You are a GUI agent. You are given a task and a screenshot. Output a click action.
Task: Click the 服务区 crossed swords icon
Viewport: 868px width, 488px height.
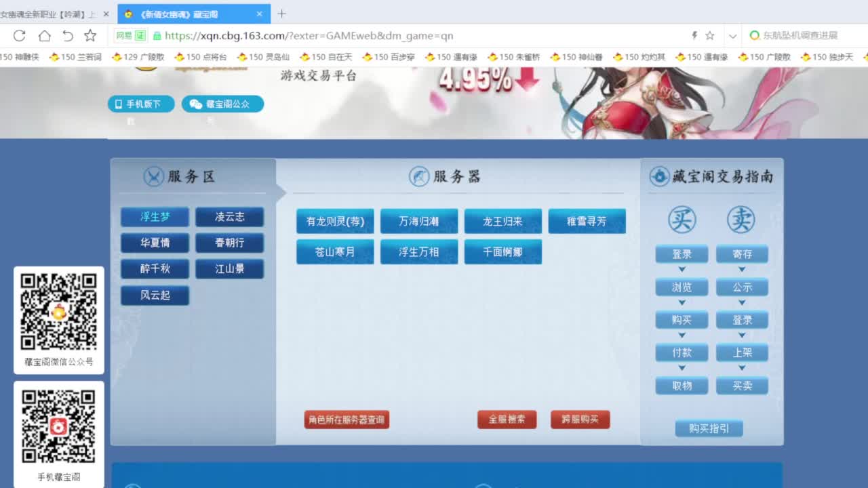(154, 177)
